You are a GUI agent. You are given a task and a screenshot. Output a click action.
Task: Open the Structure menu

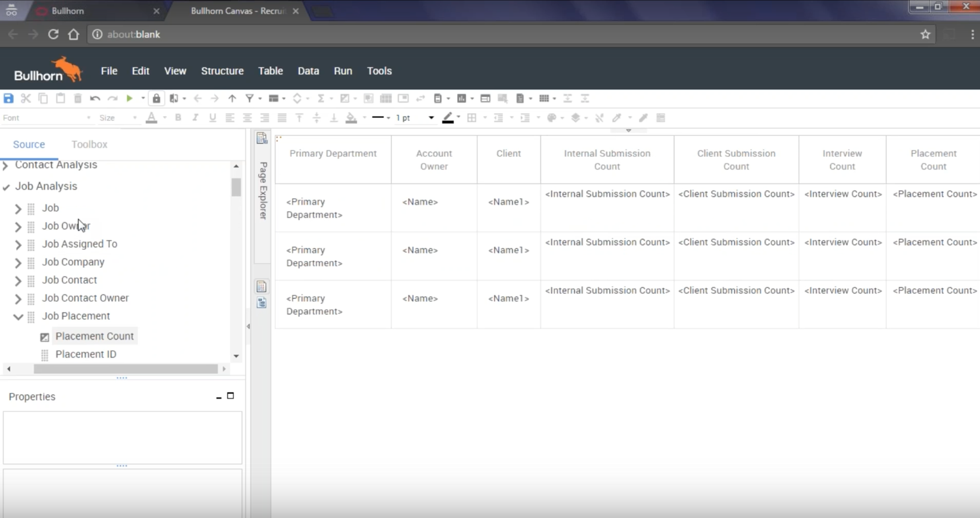click(x=222, y=71)
